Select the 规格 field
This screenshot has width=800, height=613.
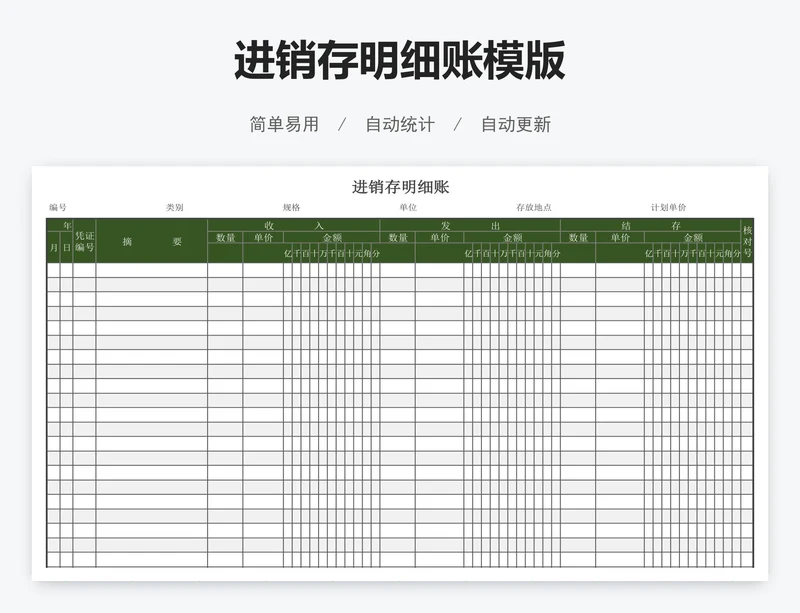coord(290,205)
